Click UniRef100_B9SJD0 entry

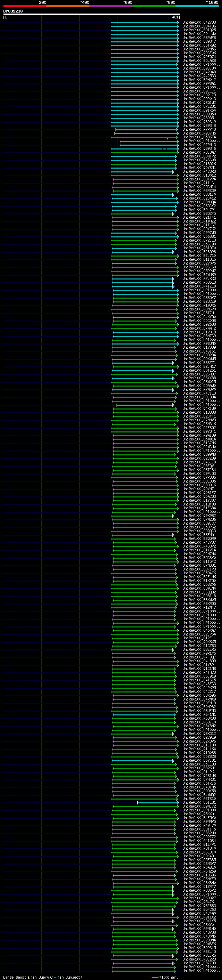pos(199,68)
